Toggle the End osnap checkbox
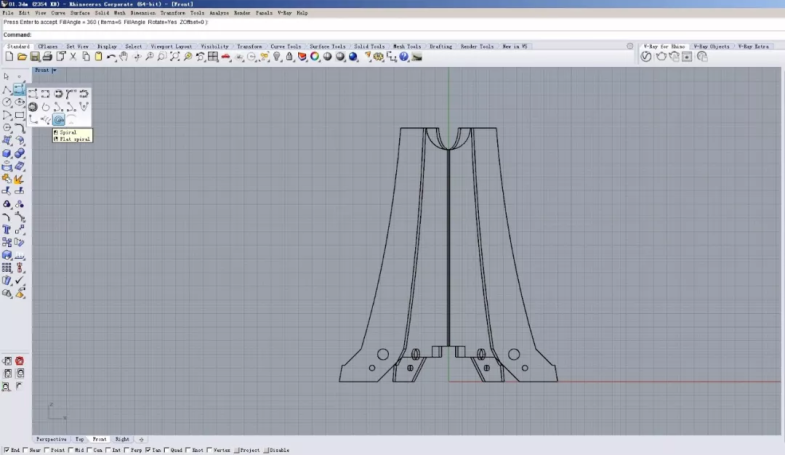 click(x=6, y=450)
